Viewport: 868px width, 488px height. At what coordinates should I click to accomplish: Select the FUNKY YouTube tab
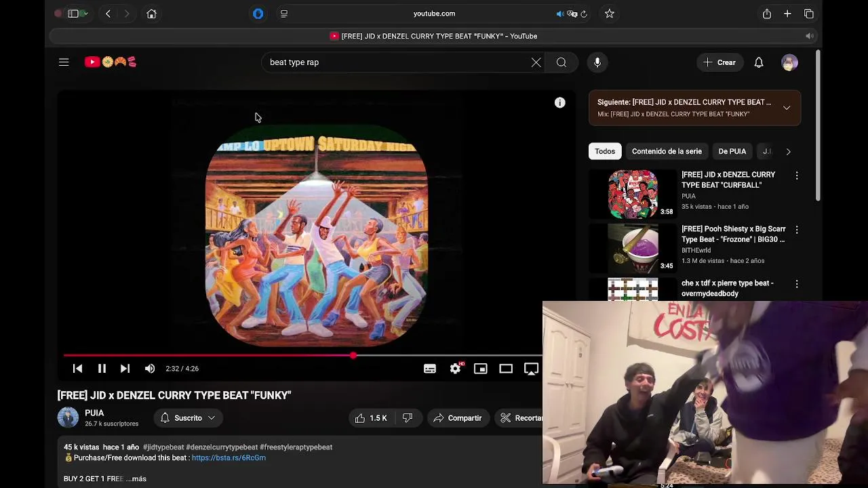point(434,36)
